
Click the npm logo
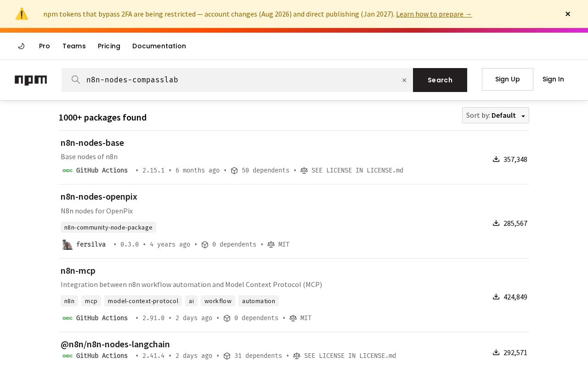(31, 80)
